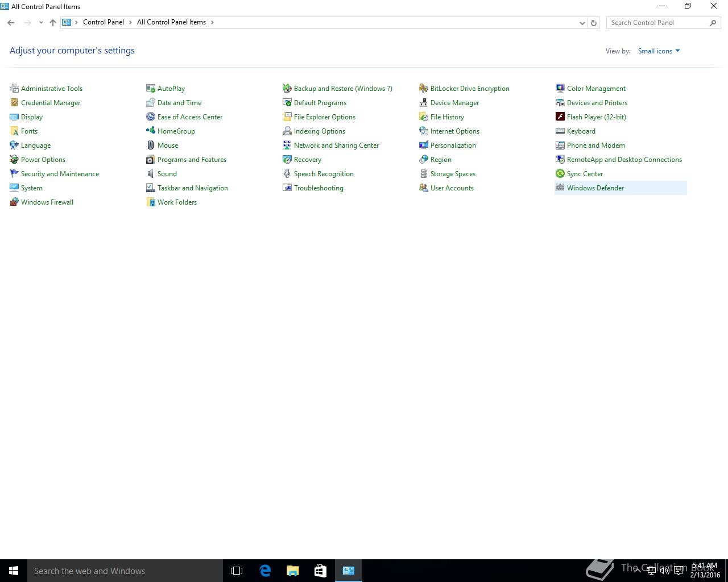Open the Sound speaker icon
Image resolution: width=728 pixels, height=582 pixels.
tap(151, 174)
